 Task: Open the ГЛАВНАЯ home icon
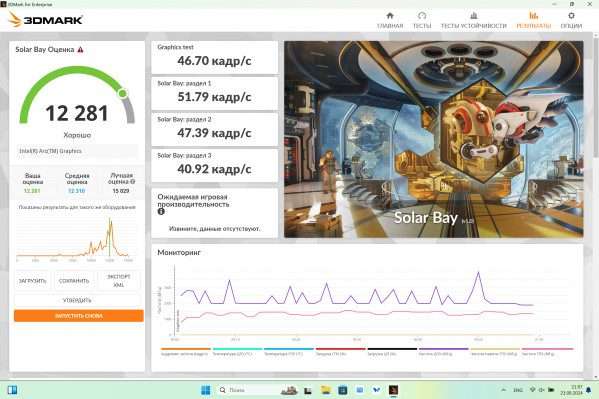point(390,16)
